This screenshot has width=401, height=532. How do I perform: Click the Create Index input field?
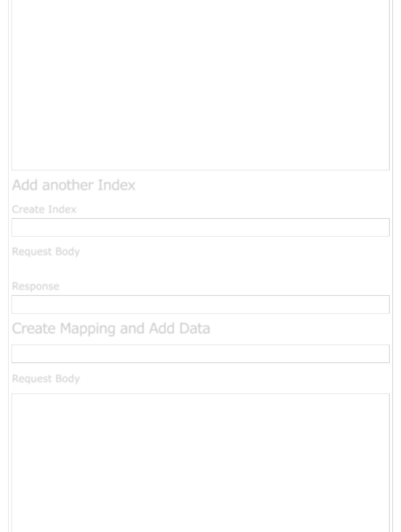click(x=200, y=227)
